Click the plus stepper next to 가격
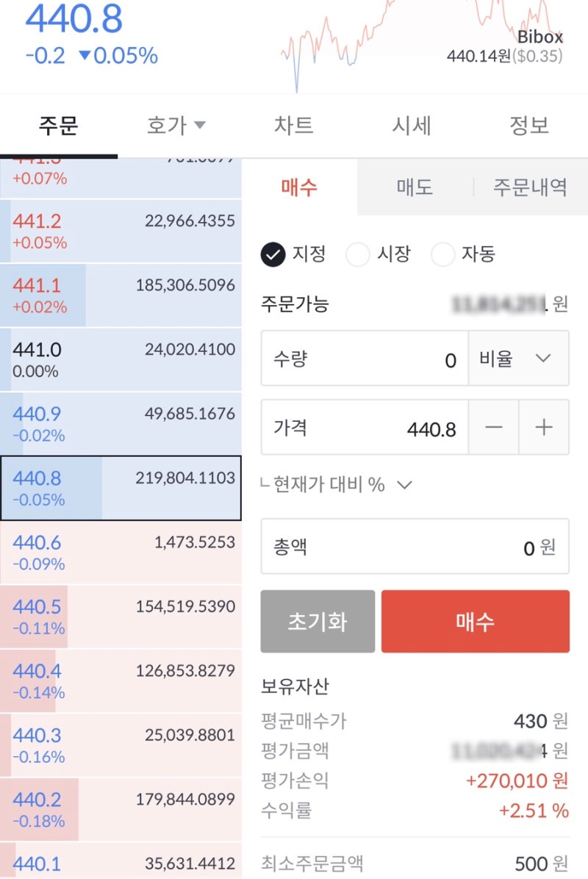This screenshot has width=588, height=879. [x=544, y=428]
